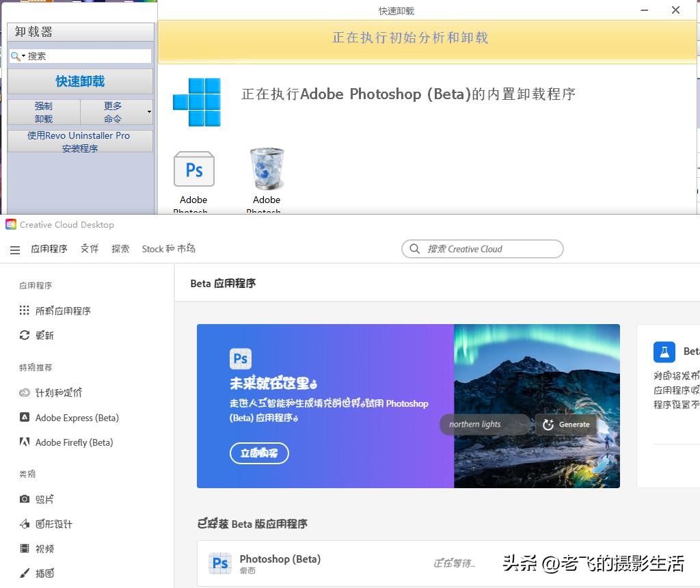Viewport: 700px width, 588px height.
Task: Click the Adobe Firefly (Beta) icon
Action: tap(25, 442)
